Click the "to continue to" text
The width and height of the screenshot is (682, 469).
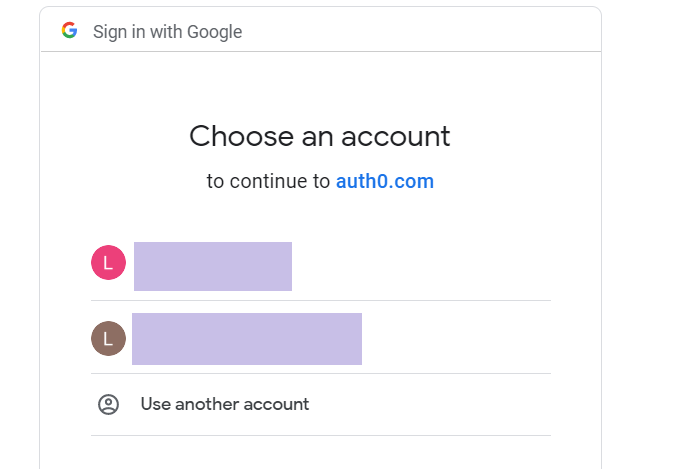(268, 182)
